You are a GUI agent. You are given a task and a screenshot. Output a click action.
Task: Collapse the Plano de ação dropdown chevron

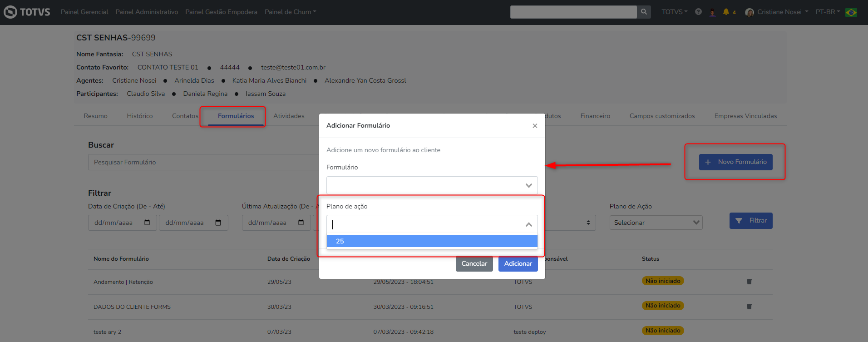(528, 224)
